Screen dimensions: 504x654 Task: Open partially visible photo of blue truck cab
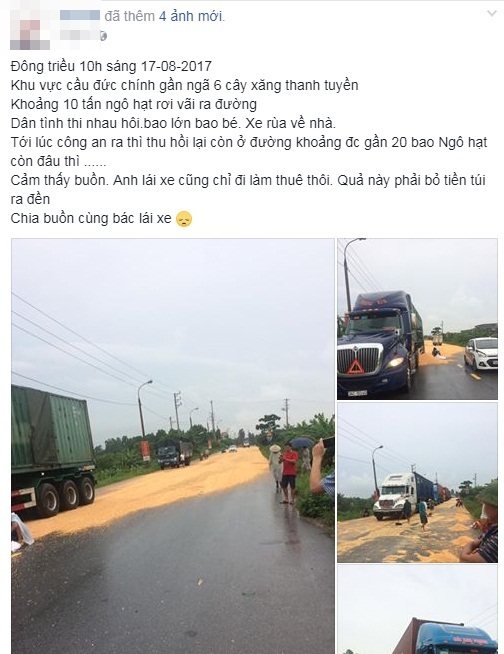pos(417,610)
